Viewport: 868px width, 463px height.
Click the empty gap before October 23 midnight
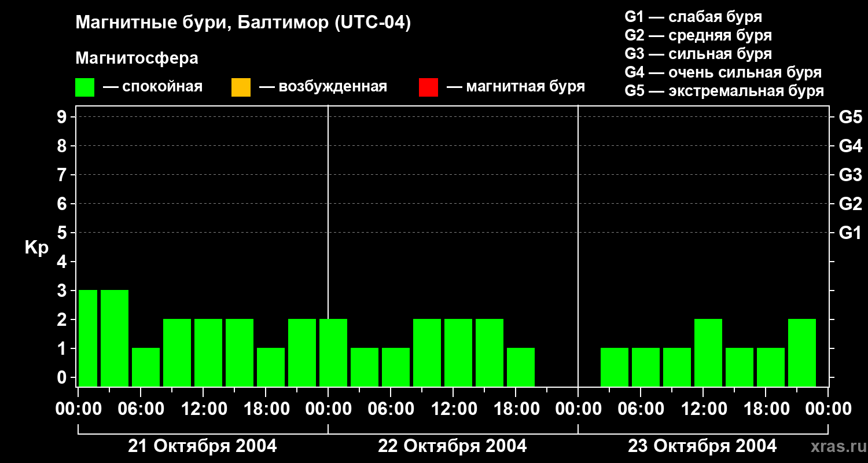pyautogui.click(x=557, y=370)
